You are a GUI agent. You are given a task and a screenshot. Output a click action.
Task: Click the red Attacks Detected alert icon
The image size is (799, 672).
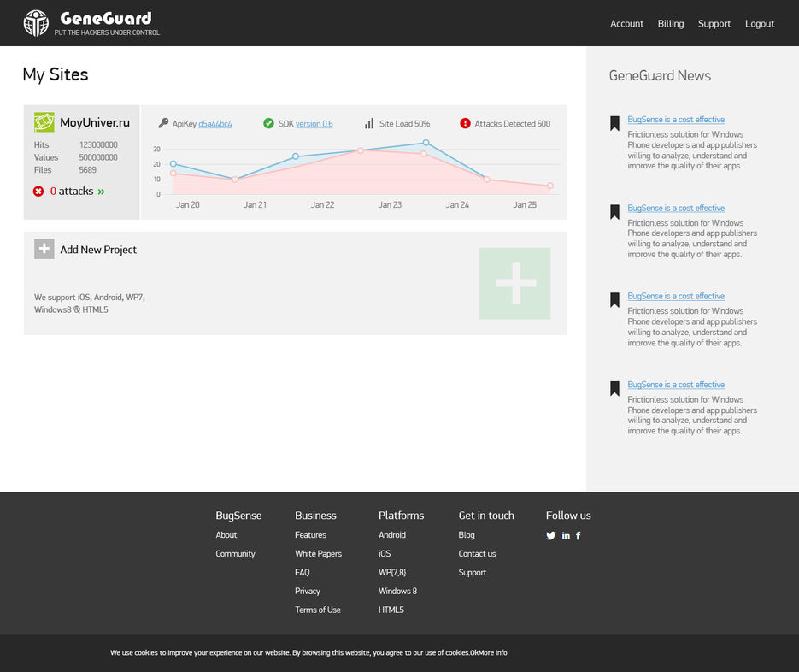coord(465,123)
